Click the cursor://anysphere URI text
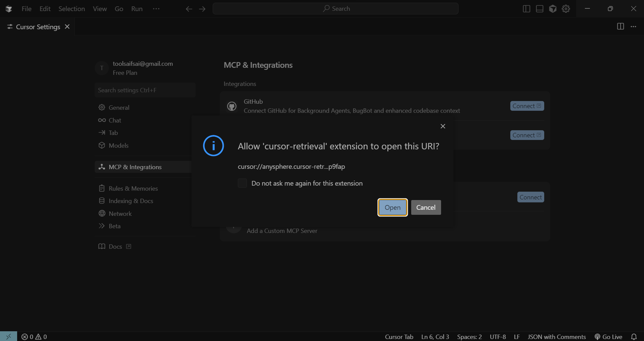Screen dimensions: 644x341 tap(291, 166)
